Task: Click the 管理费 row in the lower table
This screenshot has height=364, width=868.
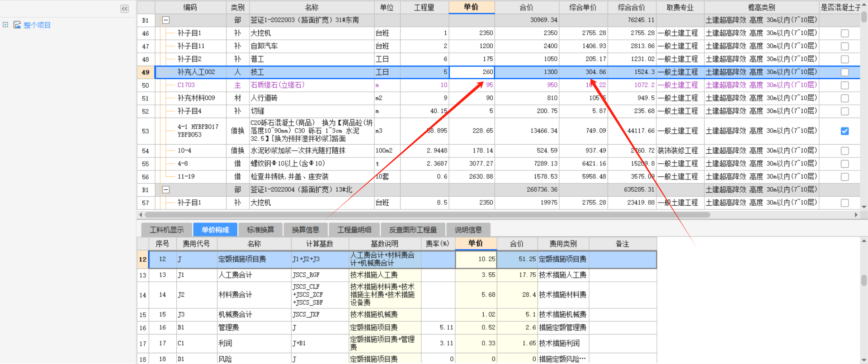Action: pos(397,328)
